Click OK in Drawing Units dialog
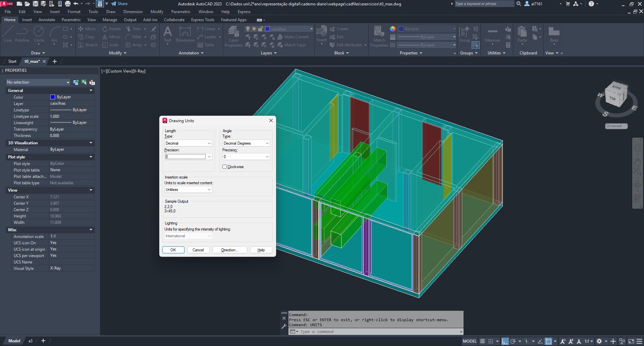644x346 pixels. tap(173, 250)
